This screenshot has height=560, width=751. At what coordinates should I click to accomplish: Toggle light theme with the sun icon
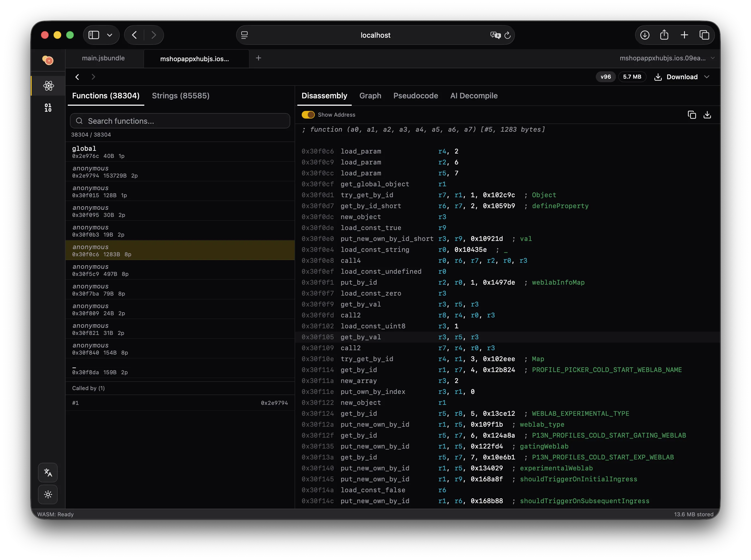48,495
